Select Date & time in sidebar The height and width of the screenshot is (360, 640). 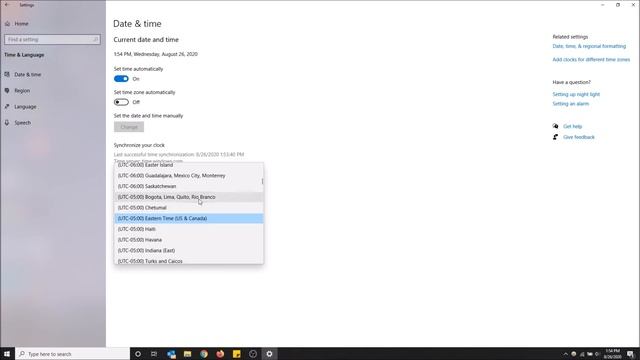coord(28,75)
